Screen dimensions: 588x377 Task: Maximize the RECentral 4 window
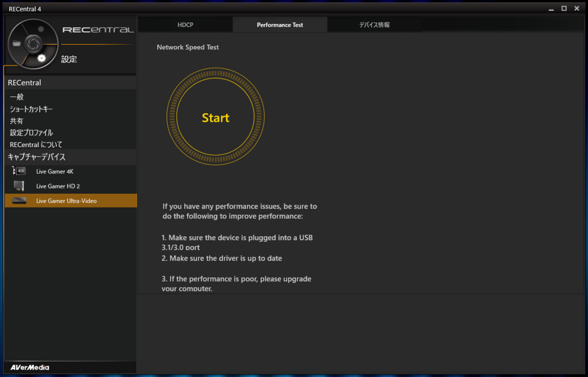(x=564, y=8)
